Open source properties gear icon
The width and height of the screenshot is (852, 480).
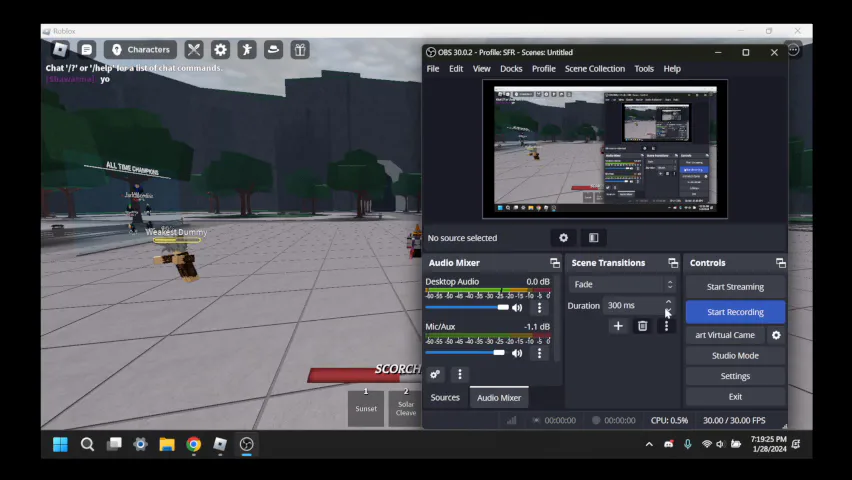(563, 238)
